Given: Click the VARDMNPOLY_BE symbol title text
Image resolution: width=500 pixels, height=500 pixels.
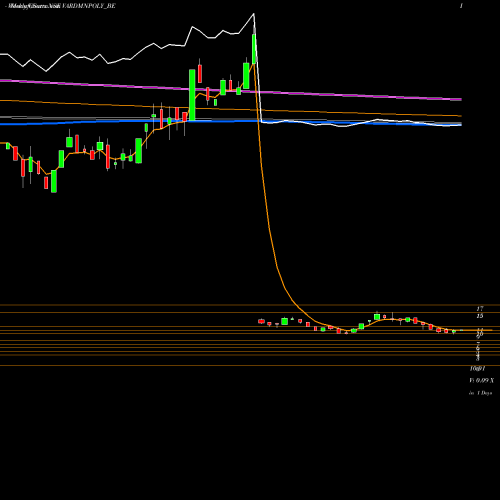Looking at the screenshot, I should point(89,6).
